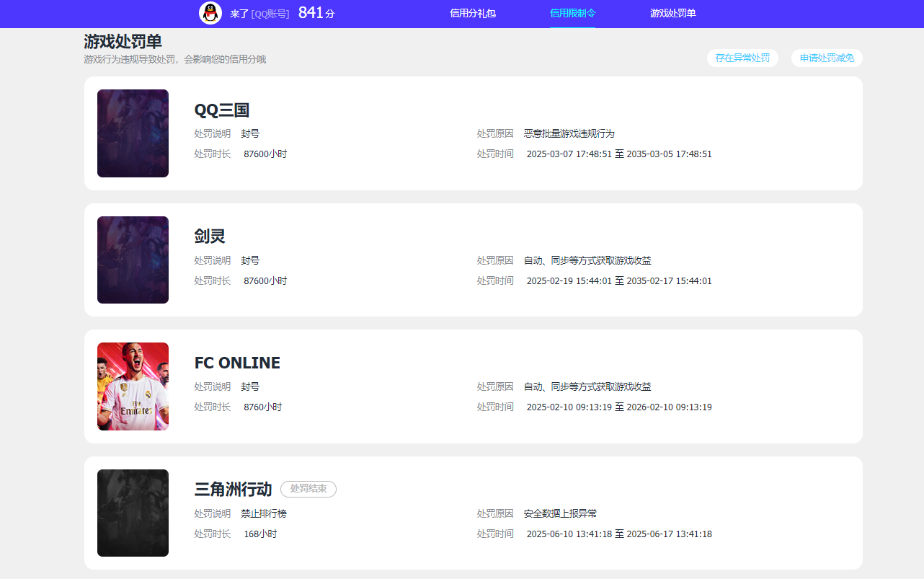Click the penalty duration 87600小时 for 剑灵
This screenshot has width=924, height=579.
tap(266, 280)
